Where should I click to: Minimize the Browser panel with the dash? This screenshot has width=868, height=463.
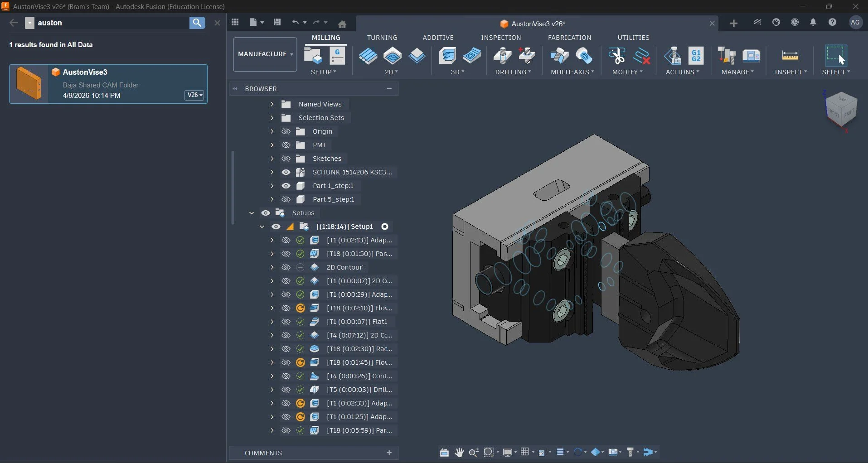[389, 88]
